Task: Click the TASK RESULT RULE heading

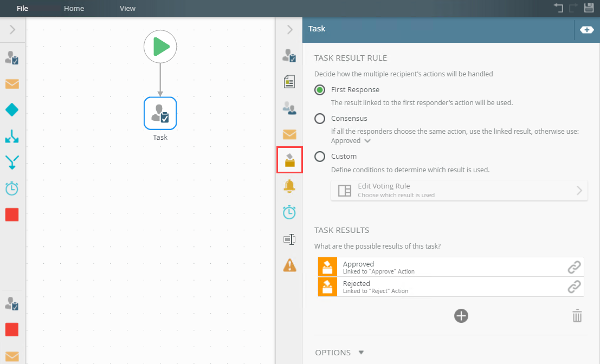Action: (x=351, y=58)
